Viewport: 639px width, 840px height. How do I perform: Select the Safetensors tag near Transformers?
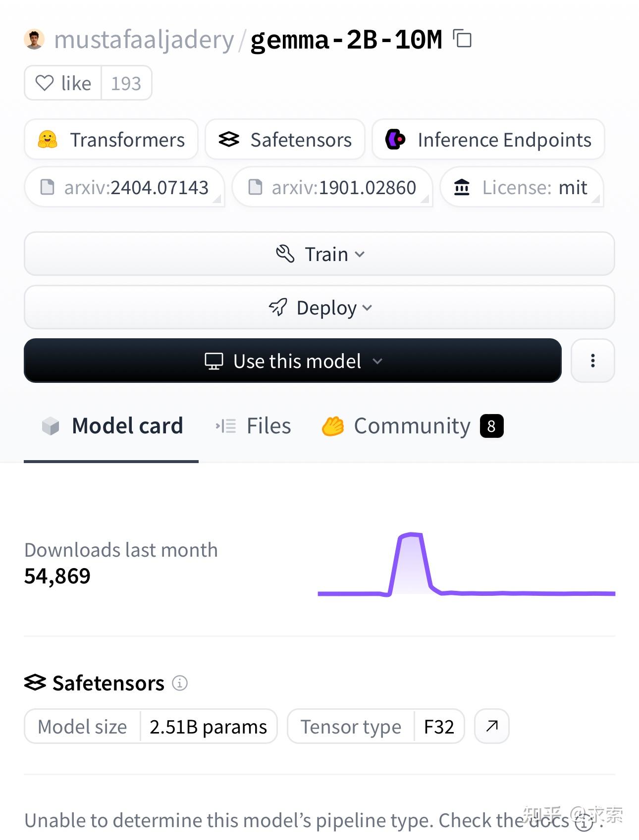tap(285, 140)
